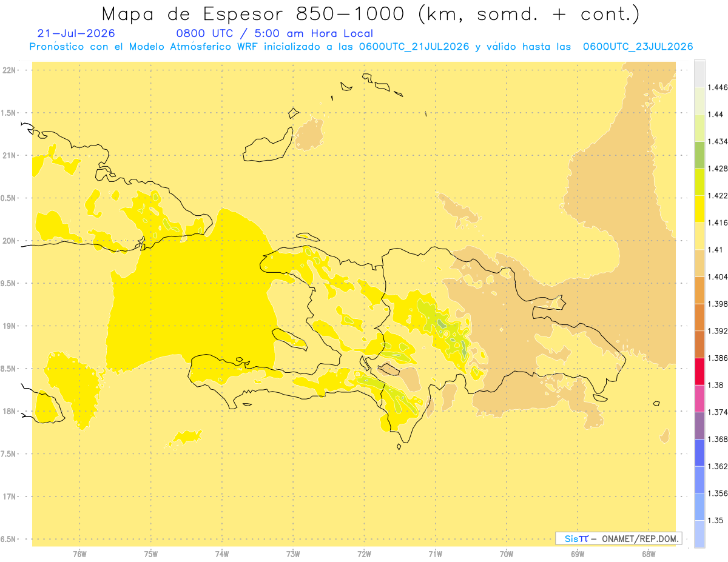728x562 pixels.
Task: Pick the purple colorbar segment between 1.368 and 1.374
Action: coord(699,426)
